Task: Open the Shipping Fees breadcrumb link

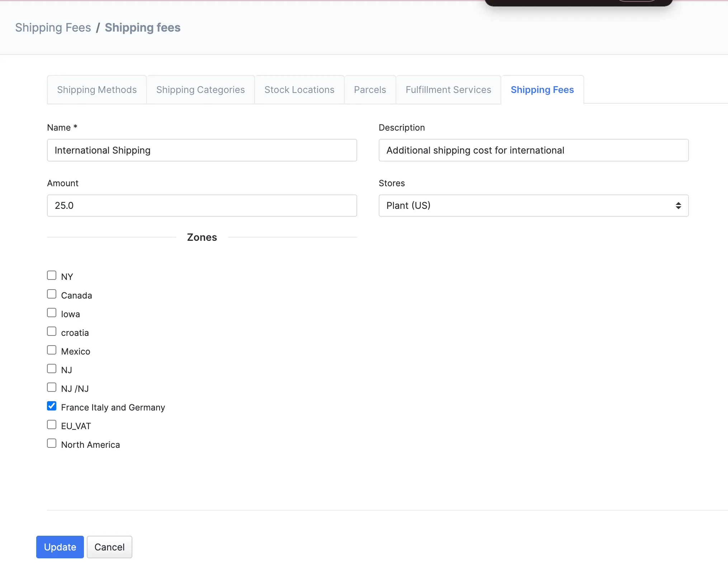Action: tap(53, 28)
